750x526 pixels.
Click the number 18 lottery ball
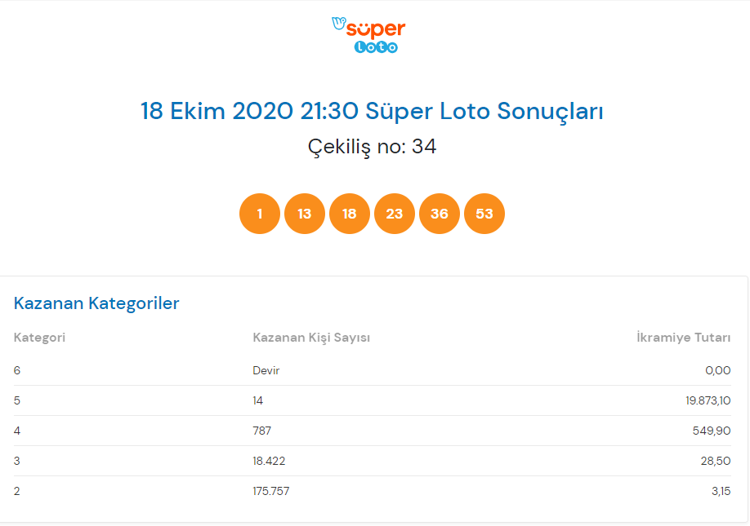click(349, 214)
